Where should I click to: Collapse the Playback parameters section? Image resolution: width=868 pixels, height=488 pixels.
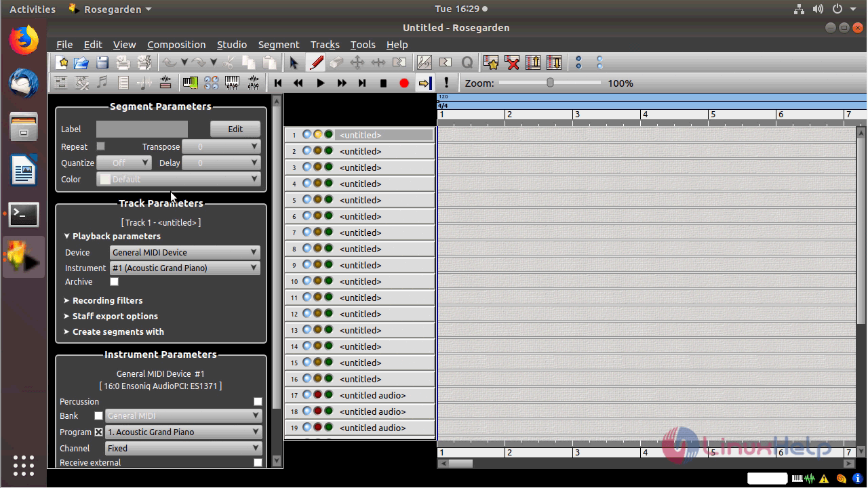[x=112, y=236]
